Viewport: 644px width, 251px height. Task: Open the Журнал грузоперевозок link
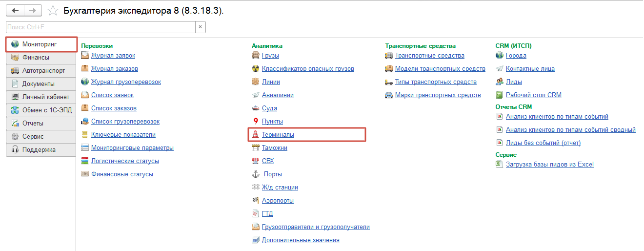[x=126, y=82]
